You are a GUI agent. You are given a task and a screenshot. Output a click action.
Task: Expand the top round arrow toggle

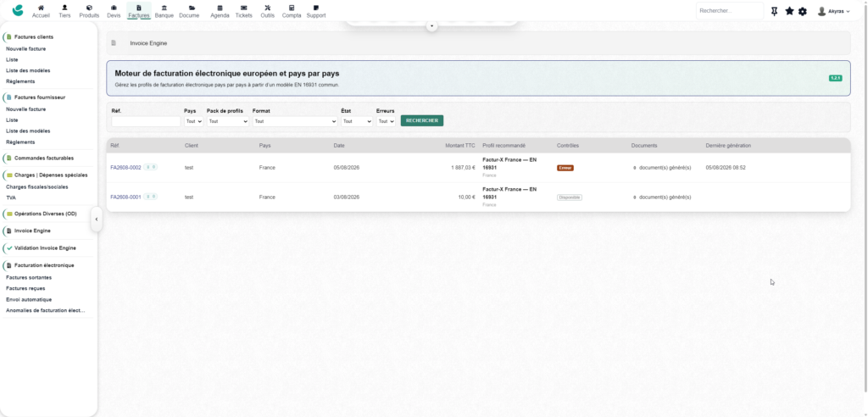(x=432, y=26)
